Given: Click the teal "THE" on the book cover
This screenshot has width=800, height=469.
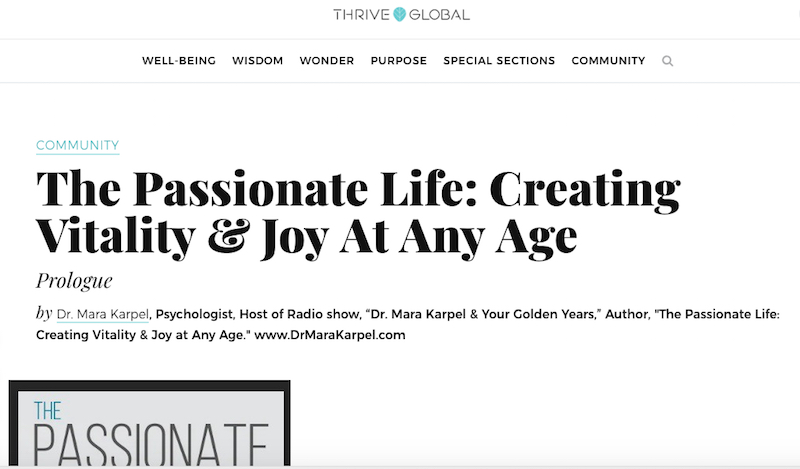Looking at the screenshot, I should pos(47,411).
